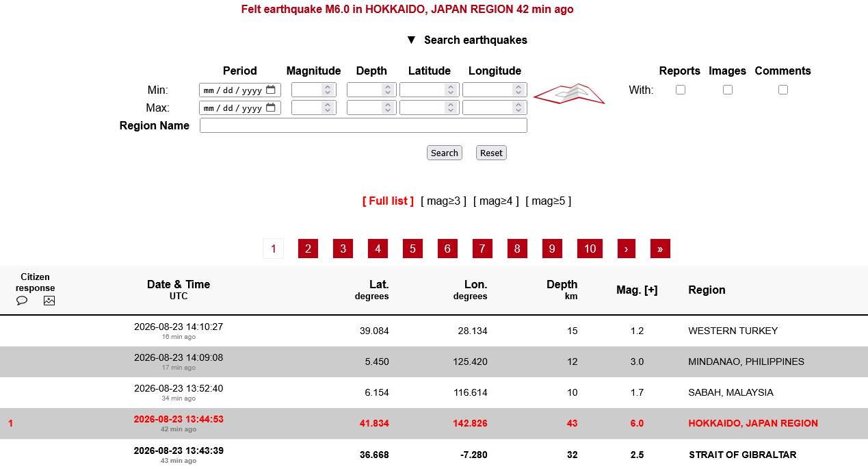
Task: Enable the With Comments checkbox
Action: click(783, 90)
